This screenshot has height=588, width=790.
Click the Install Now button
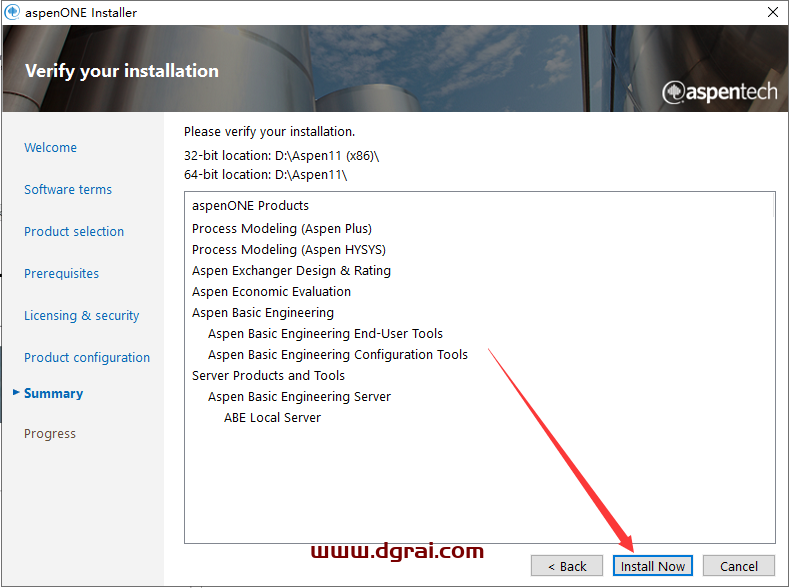click(x=652, y=566)
